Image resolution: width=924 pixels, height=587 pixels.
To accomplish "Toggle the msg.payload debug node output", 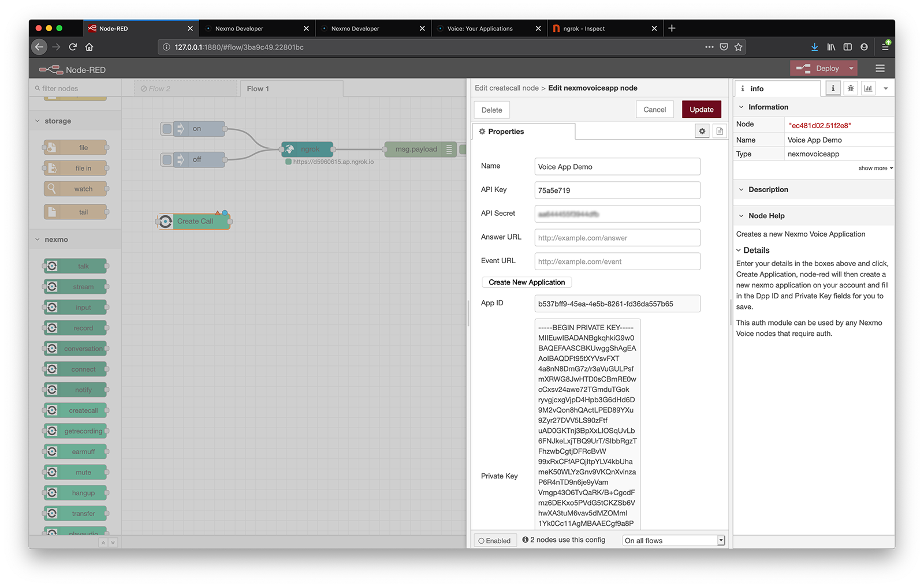I will point(462,149).
